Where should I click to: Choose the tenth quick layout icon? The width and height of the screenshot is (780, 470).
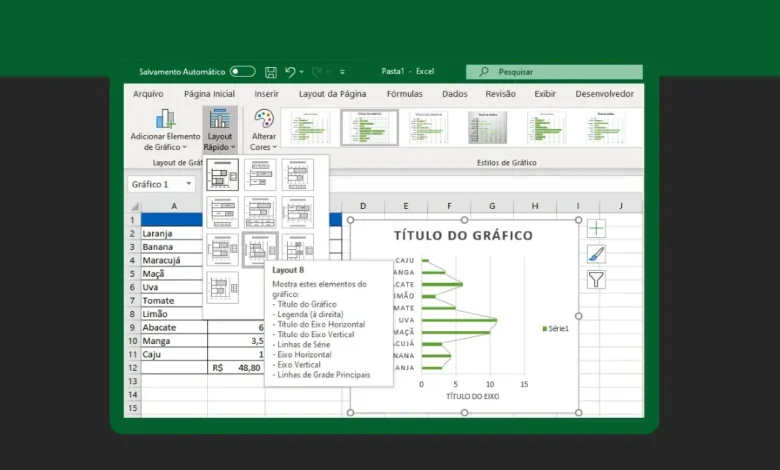[222, 287]
